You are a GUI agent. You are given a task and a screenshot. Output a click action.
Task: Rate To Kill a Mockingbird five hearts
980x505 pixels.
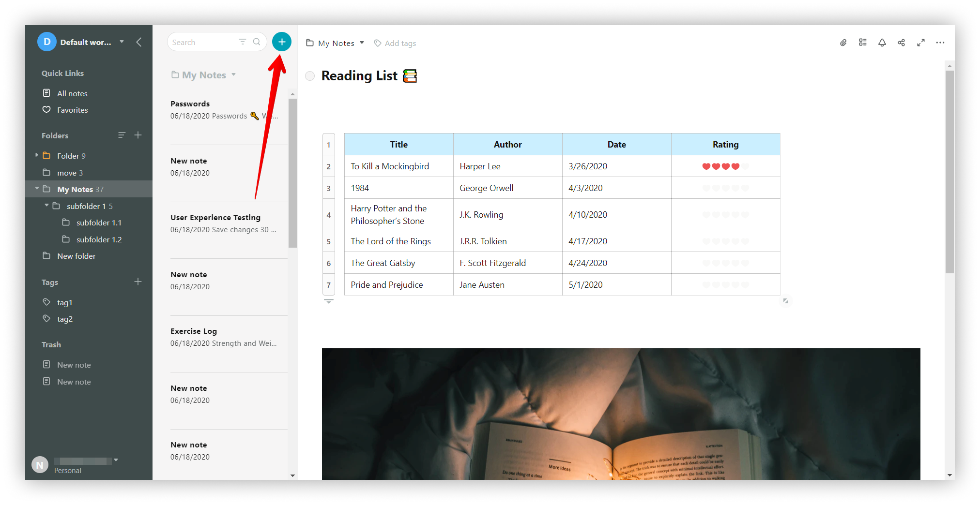coord(745,166)
